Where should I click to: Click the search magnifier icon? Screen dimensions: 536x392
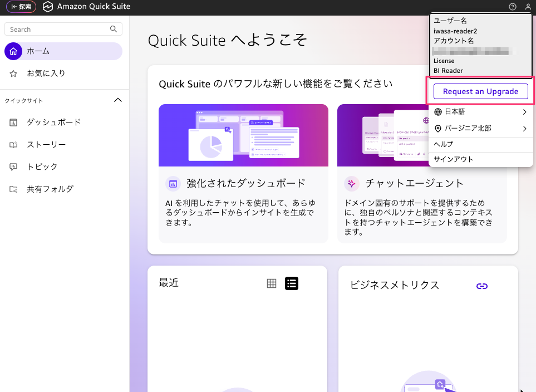coord(114,29)
